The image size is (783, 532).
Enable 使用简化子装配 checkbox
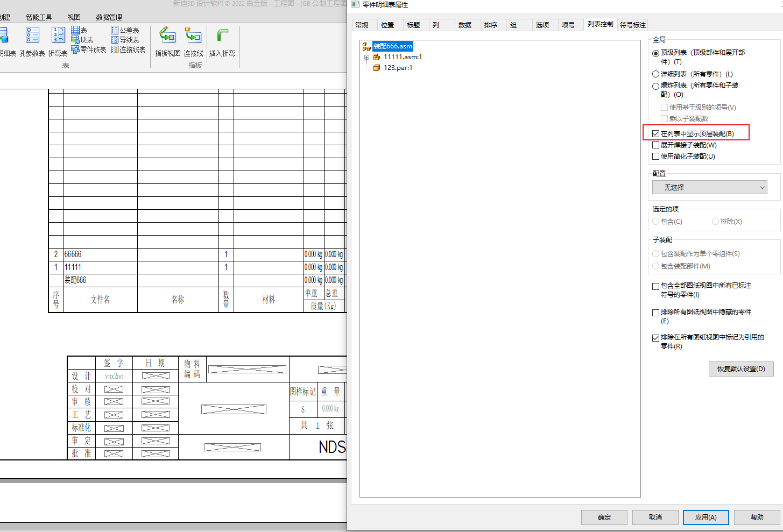coord(655,157)
